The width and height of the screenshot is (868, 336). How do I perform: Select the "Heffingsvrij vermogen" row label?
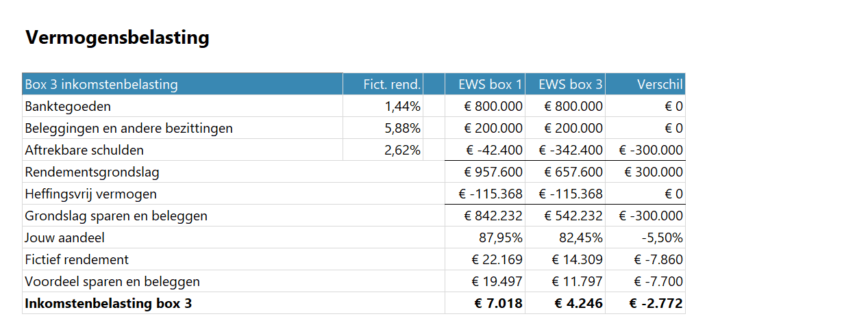click(91, 194)
